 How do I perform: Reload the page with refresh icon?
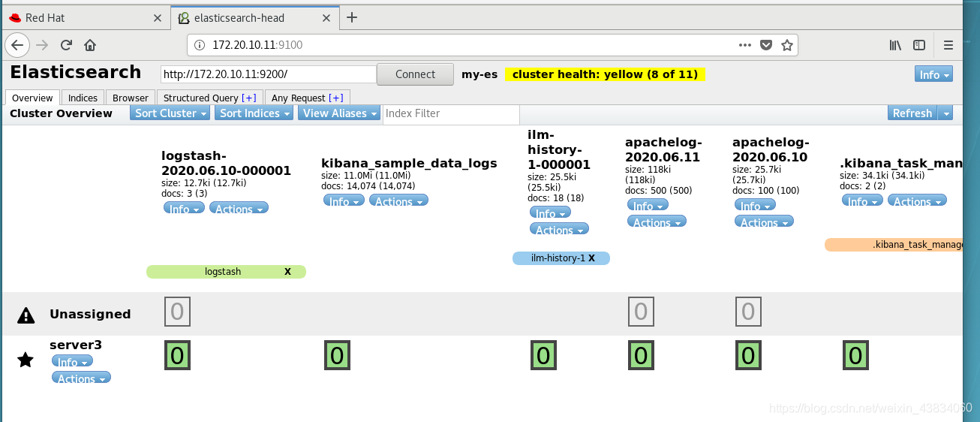coord(66,45)
